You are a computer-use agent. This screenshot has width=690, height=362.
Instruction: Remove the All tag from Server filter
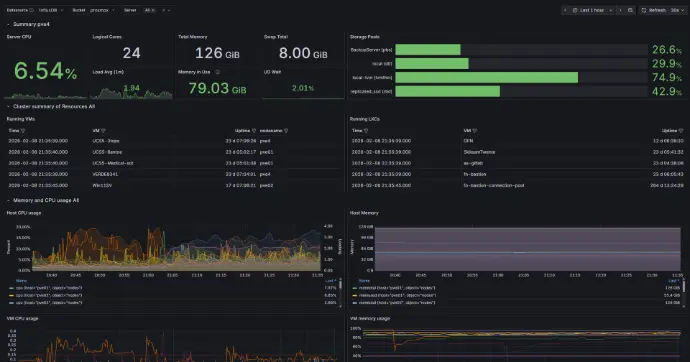[x=153, y=10]
